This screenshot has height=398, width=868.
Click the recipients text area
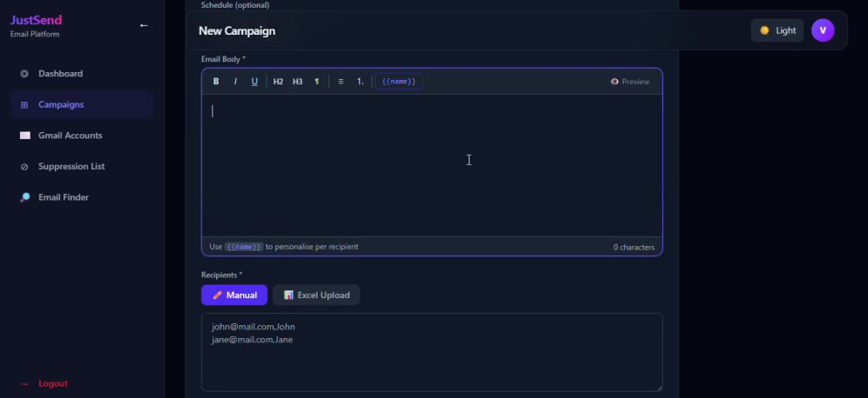[x=431, y=353]
